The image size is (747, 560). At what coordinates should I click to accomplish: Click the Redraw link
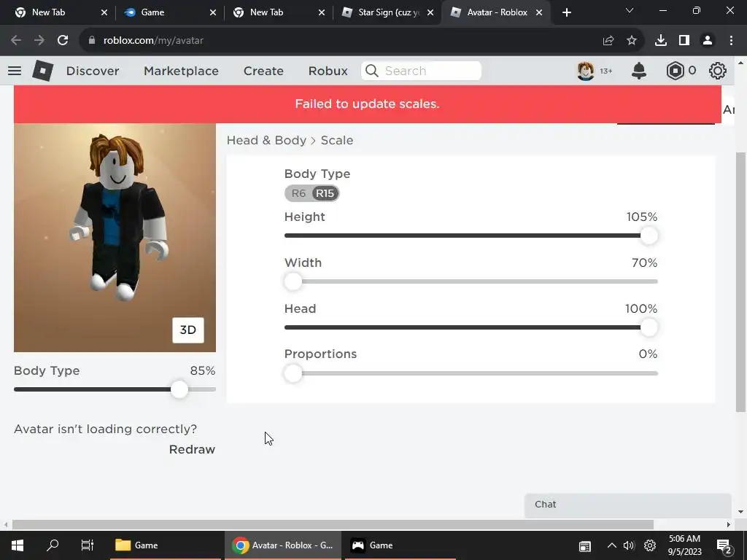point(192,449)
